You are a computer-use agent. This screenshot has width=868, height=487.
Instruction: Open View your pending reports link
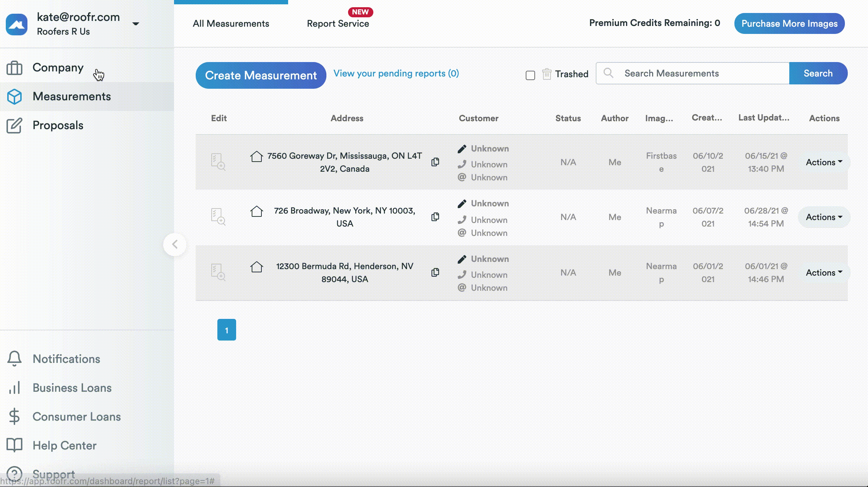(396, 73)
